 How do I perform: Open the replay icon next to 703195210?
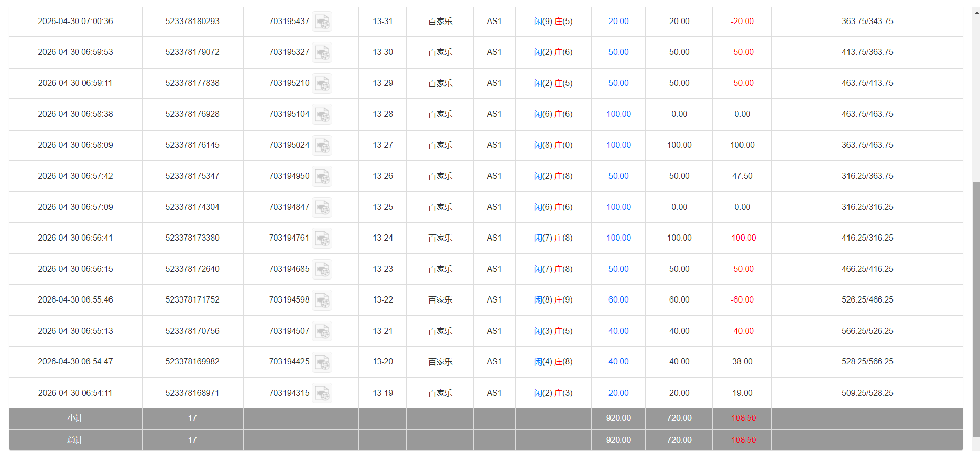point(322,84)
